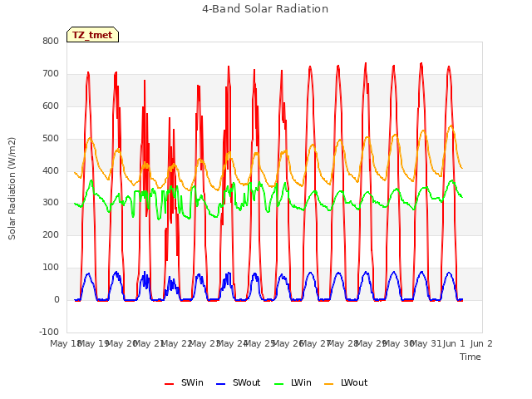Screen dimensions: 532x399
Task: Click the blue SWout legend color marker
Action: [220, 384]
